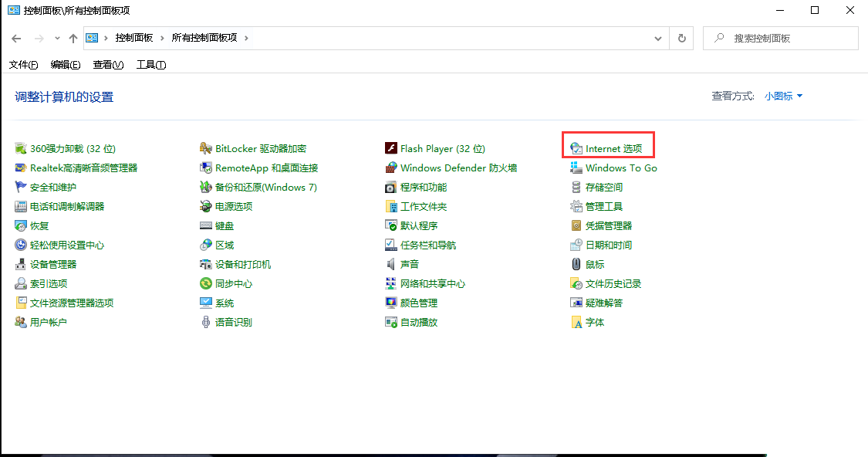
Task: Open the 工具(T) menu
Action: click(151, 65)
